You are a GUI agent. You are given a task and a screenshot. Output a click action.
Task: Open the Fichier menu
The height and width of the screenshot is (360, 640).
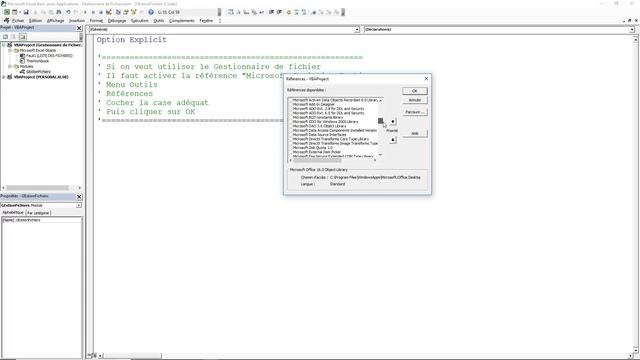(18, 20)
